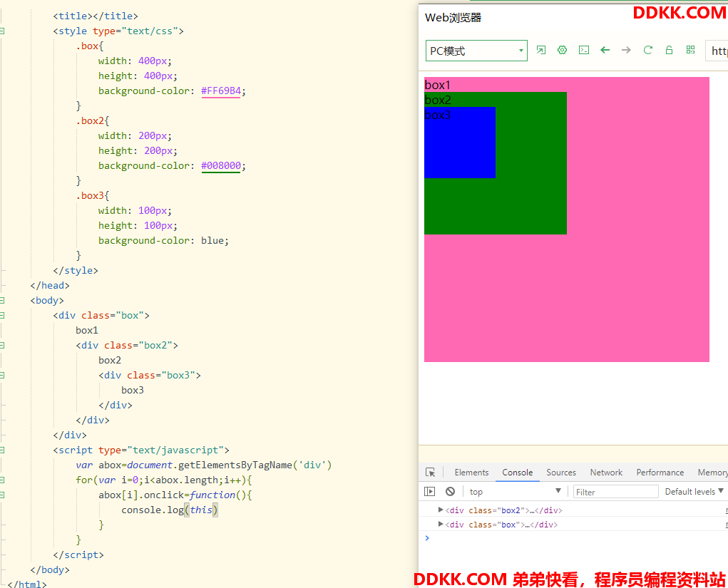Clear the console output

450,492
